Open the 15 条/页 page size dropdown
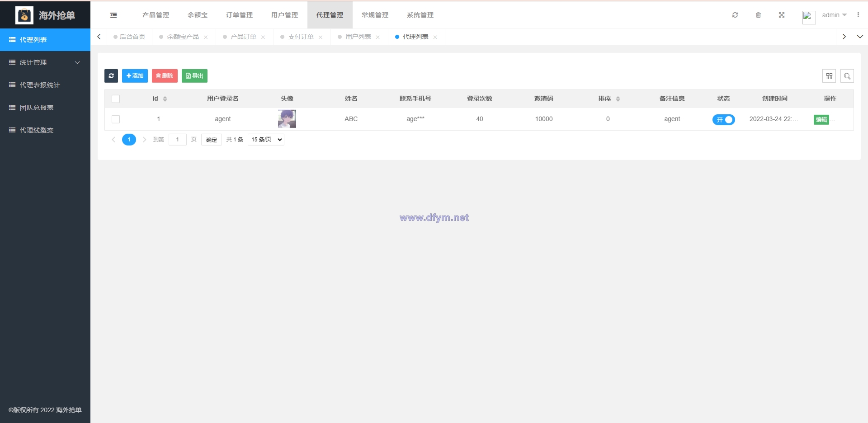The width and height of the screenshot is (868, 423). [x=266, y=140]
